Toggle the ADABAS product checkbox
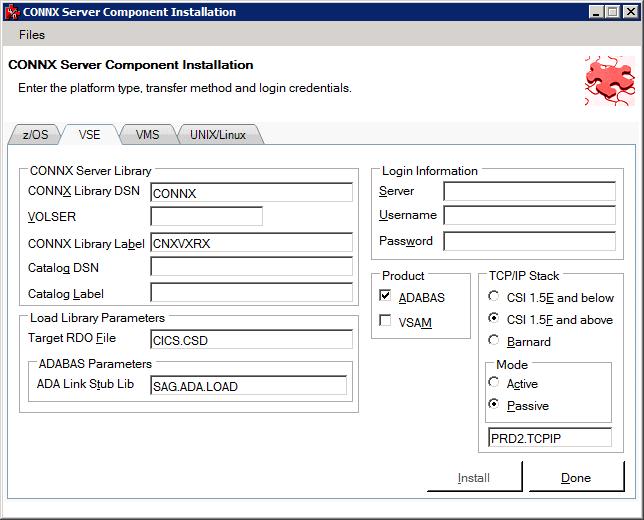This screenshot has height=520, width=644. click(x=386, y=297)
